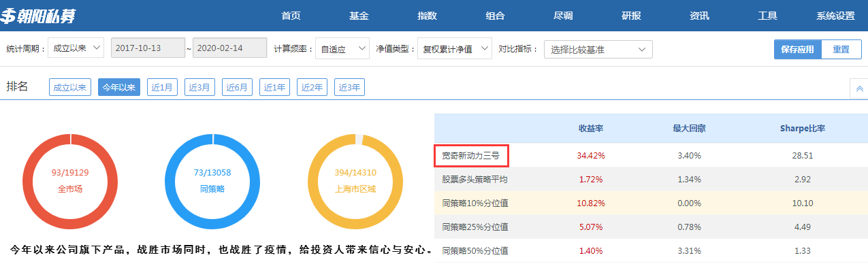Click the 重置 button
Viewport: 868px width, 264px height.
841,49
